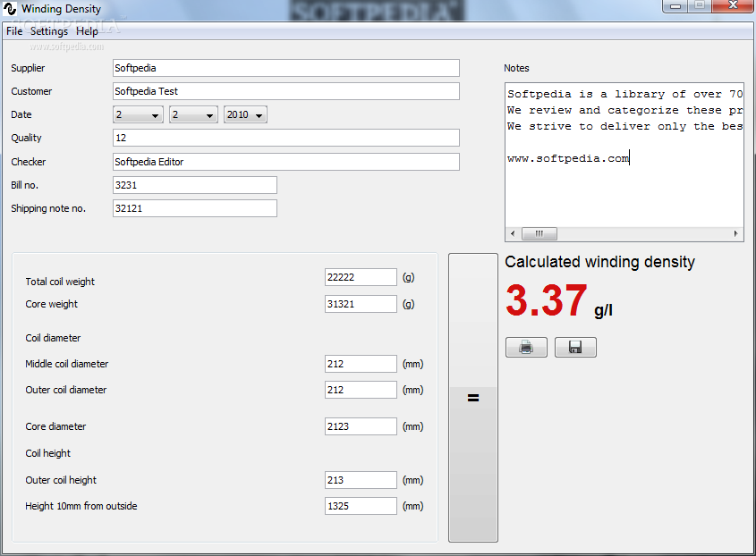Viewport: 756px width, 556px height.
Task: Open the File menu
Action: pos(14,31)
